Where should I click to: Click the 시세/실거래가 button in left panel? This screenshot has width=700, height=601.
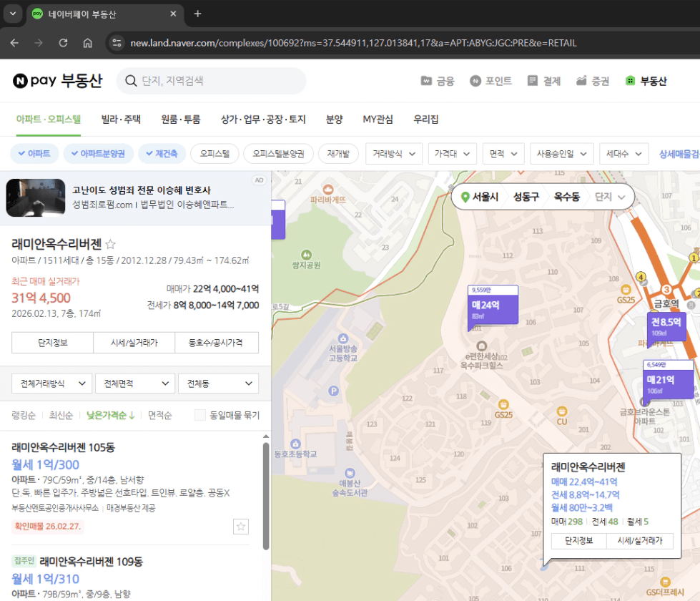click(134, 343)
